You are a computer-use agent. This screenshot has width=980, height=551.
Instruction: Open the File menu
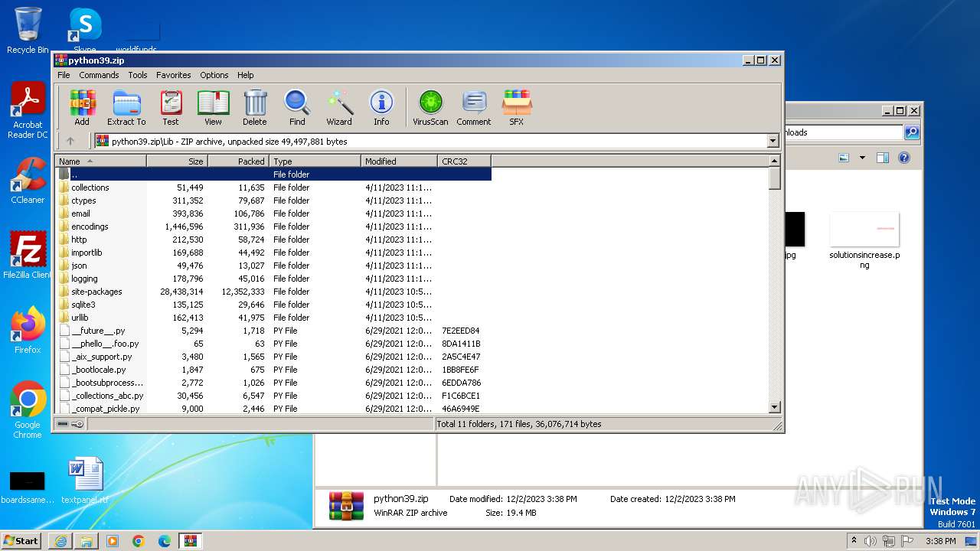click(x=64, y=75)
